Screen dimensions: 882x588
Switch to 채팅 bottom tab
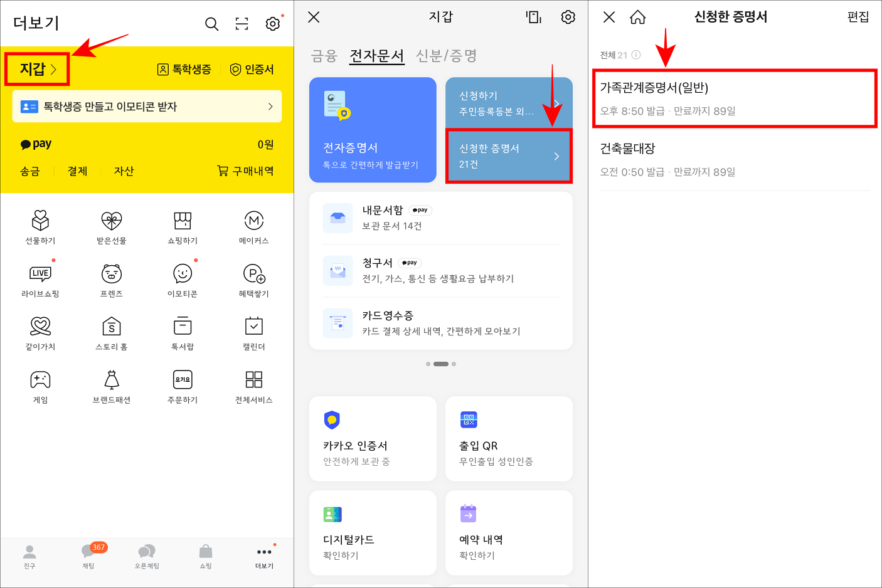(x=88, y=557)
